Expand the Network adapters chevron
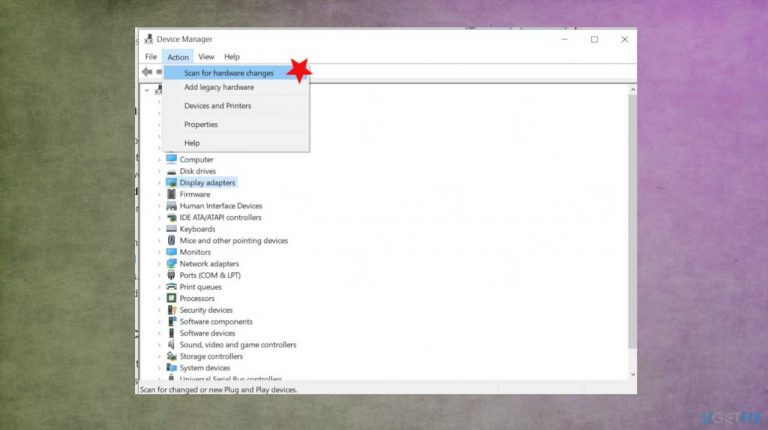This screenshot has height=430, width=768. pos(159,263)
